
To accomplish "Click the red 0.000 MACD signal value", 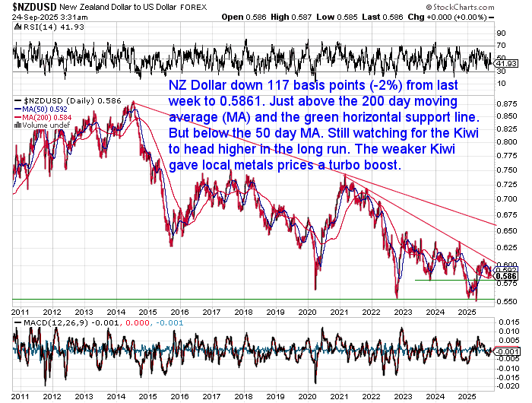I will pos(138,322).
